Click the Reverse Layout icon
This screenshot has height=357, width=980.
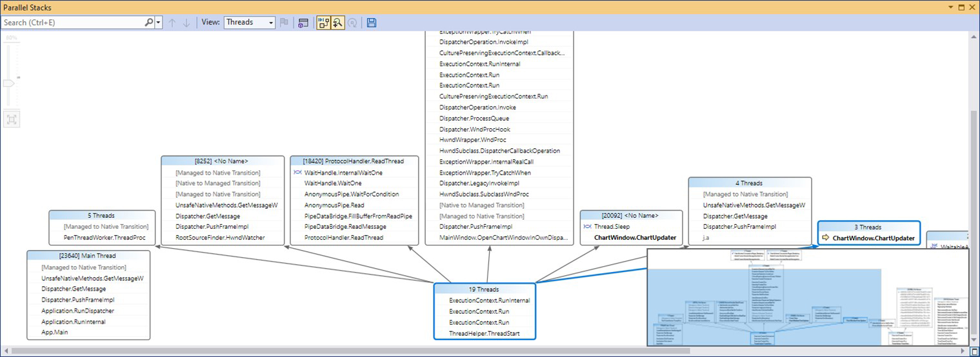click(x=352, y=23)
